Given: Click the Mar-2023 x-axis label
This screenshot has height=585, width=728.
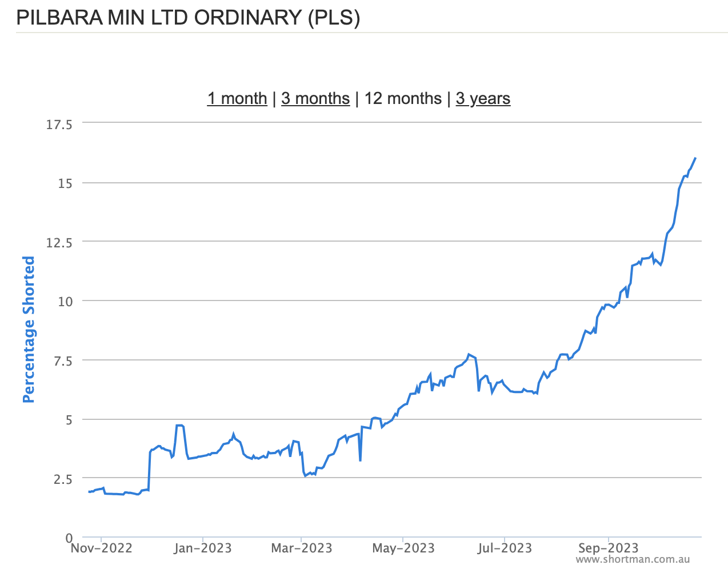Looking at the screenshot, I should [x=302, y=548].
